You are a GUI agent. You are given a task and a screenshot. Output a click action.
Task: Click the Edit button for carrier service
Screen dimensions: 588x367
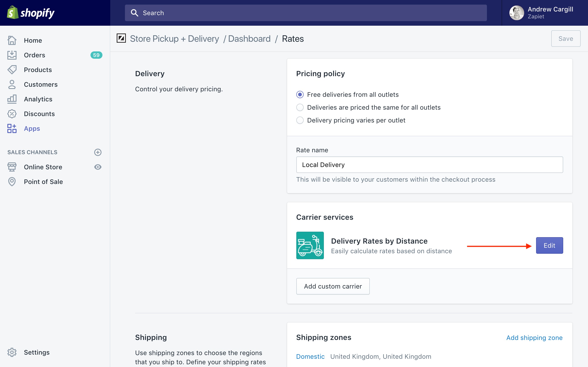(549, 245)
